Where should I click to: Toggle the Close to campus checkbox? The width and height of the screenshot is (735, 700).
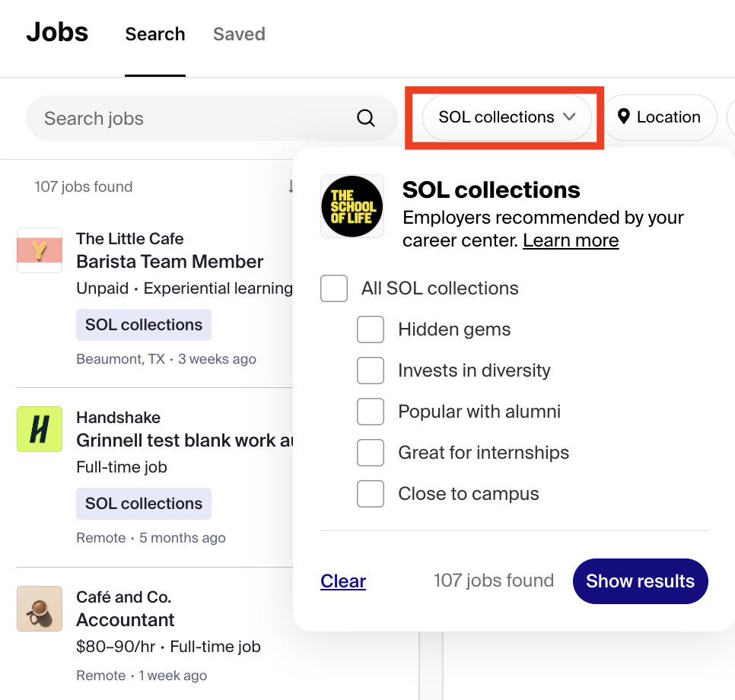pos(371,494)
